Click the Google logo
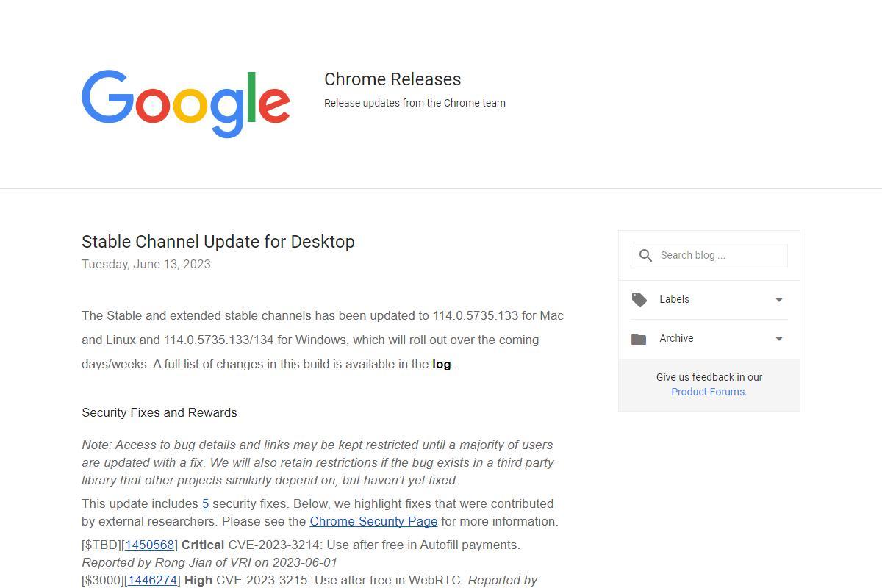882x588 pixels. (x=186, y=104)
